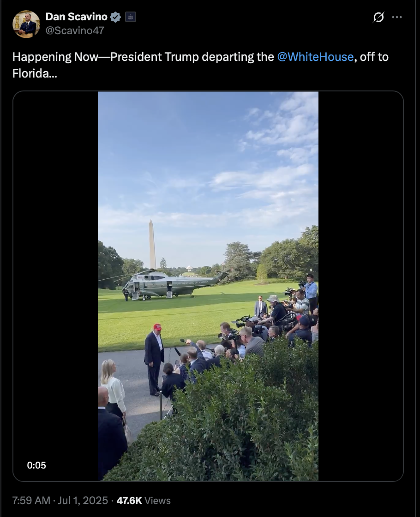Open the @Scavino47 handle link
The width and height of the screenshot is (420, 517).
coord(75,30)
